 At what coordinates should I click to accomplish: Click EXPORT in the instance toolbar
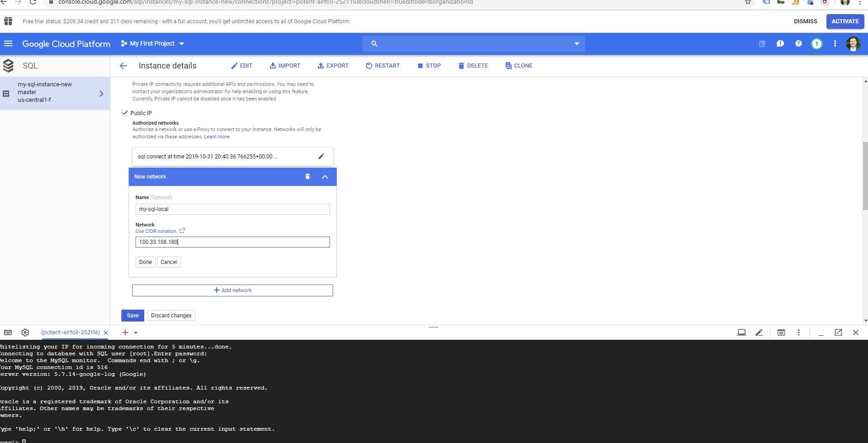point(333,66)
